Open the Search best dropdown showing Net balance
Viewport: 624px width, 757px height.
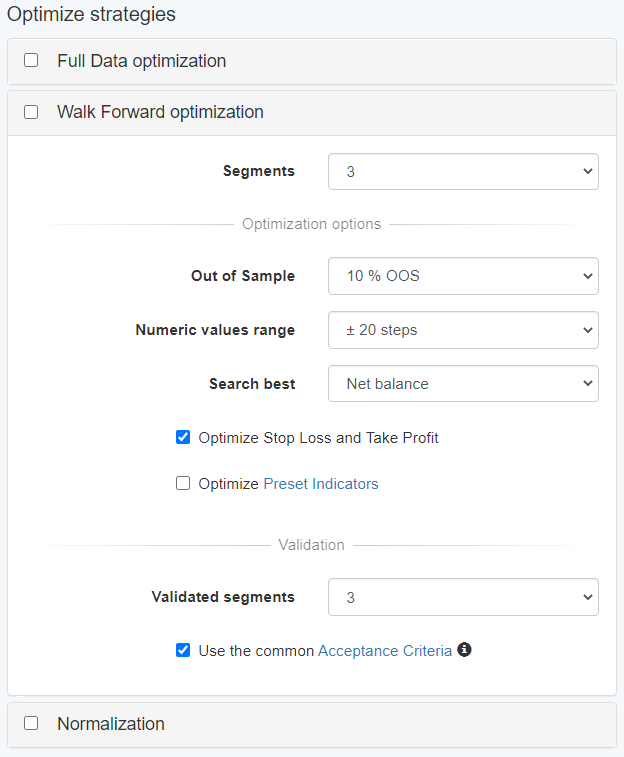pos(463,383)
